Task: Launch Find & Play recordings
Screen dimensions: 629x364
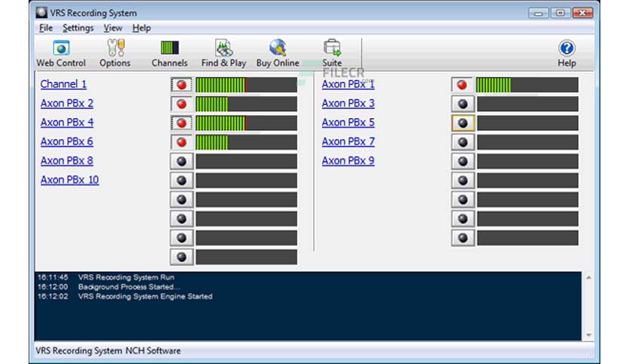Action: pos(223,53)
